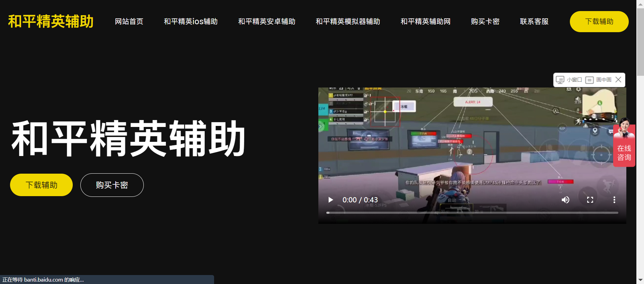Viewport: 644px width, 284px height.
Task: Open video more options menu
Action: (x=614, y=200)
